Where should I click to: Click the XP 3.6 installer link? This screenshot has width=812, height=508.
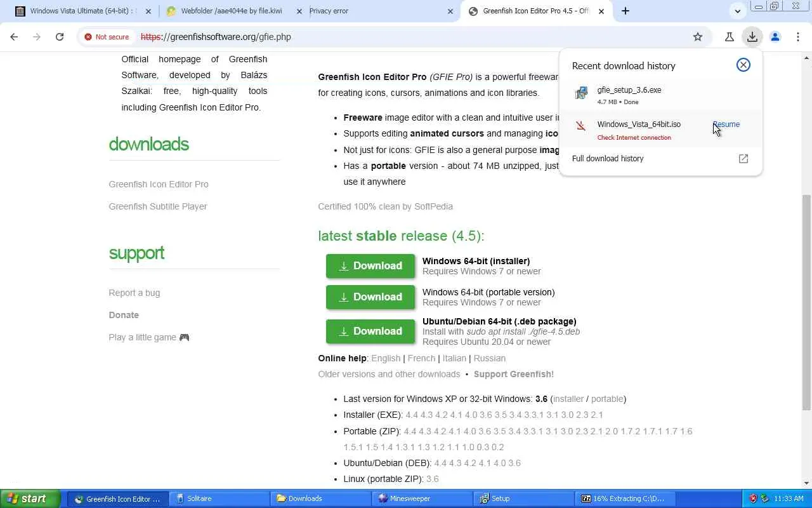pos(568,399)
